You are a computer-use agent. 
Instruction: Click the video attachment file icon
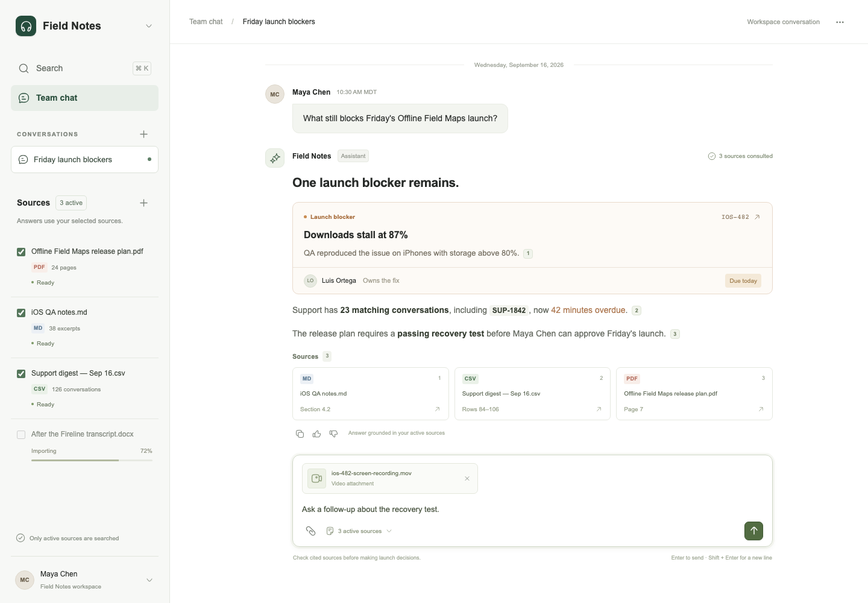[x=316, y=479]
